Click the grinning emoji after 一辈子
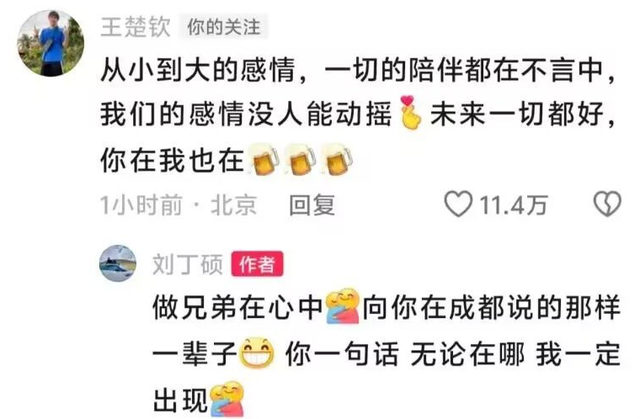640x419 pixels. tap(257, 352)
